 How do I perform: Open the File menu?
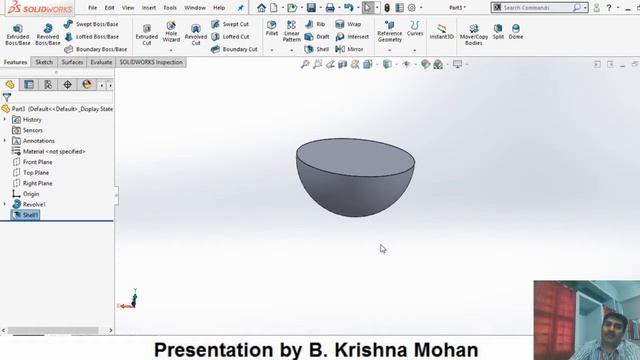point(93,8)
